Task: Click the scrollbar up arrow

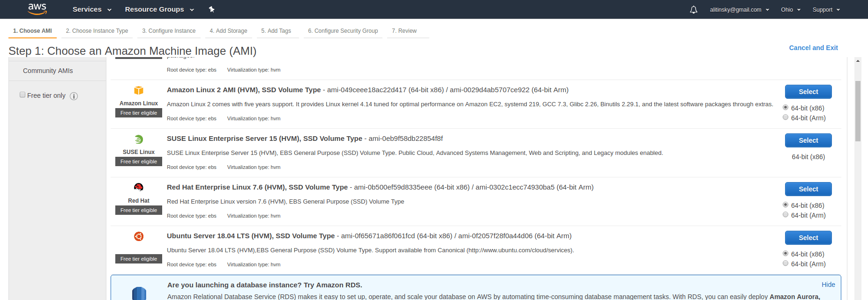Action: point(858,61)
